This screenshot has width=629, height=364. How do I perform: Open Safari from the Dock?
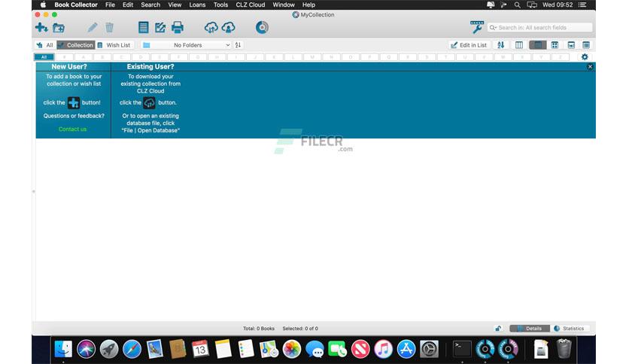pos(132,349)
